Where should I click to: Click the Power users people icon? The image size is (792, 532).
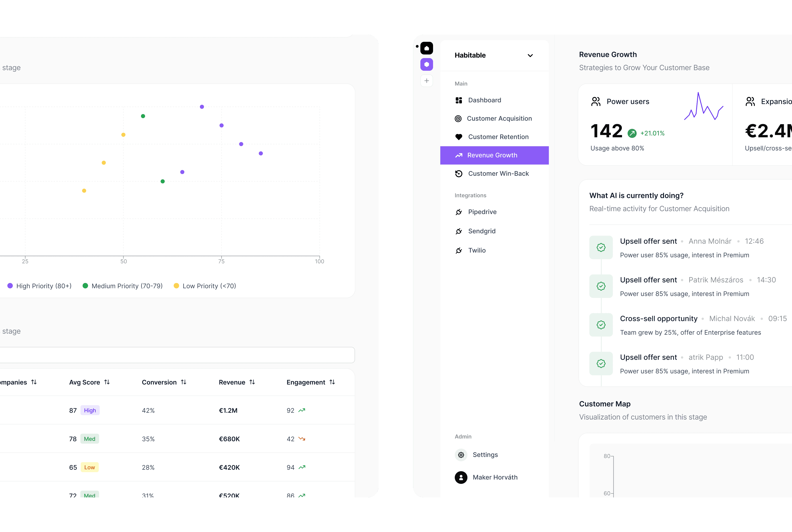click(596, 102)
